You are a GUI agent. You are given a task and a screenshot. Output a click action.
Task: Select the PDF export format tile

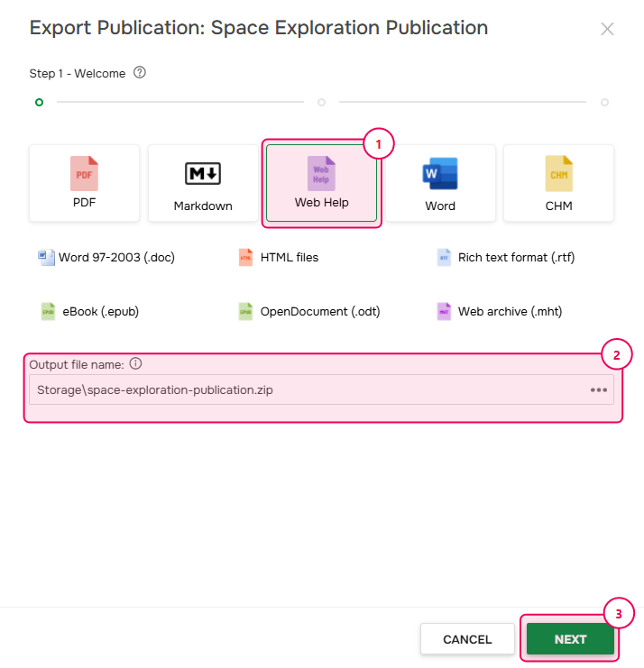[85, 183]
